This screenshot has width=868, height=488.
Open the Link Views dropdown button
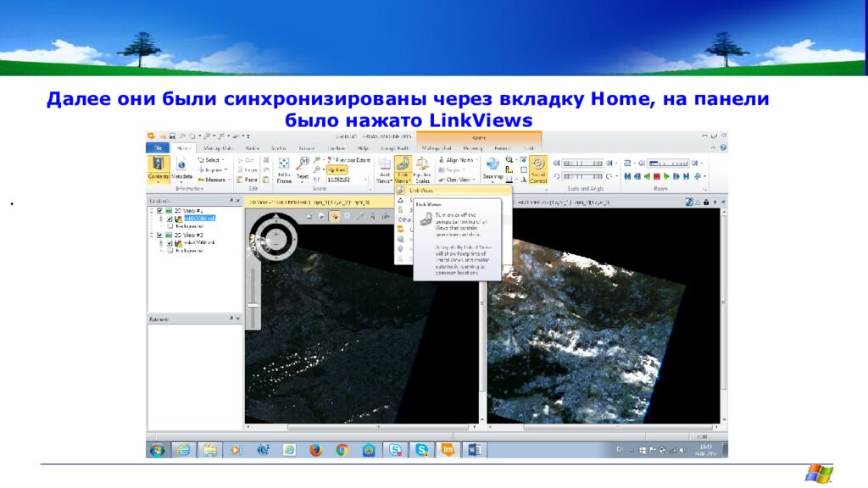pyautogui.click(x=403, y=176)
